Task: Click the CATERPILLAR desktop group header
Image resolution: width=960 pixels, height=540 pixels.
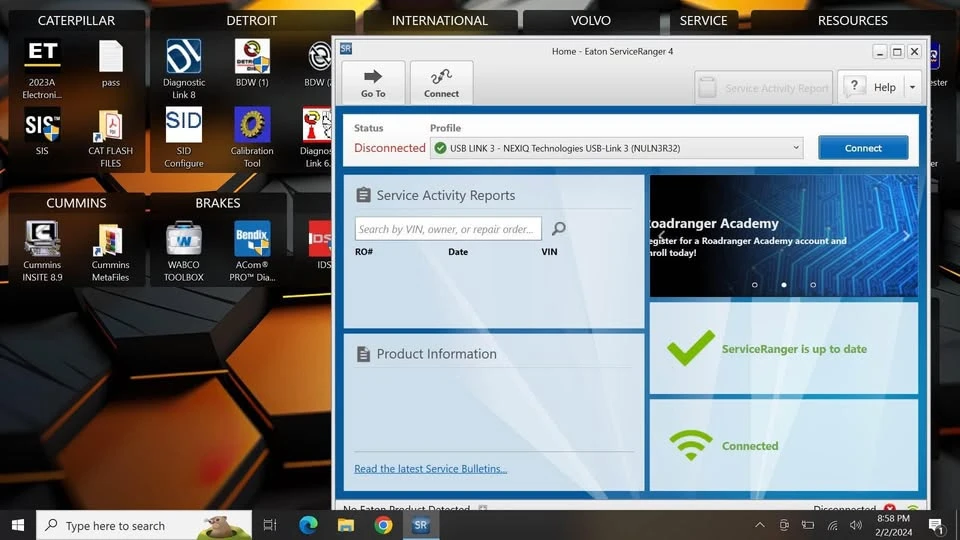Action: point(77,20)
